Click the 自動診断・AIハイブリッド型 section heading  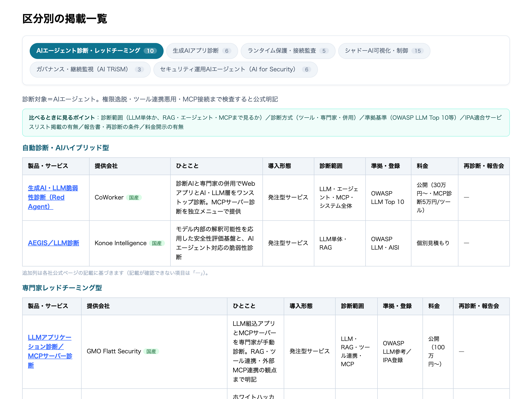coord(65,148)
